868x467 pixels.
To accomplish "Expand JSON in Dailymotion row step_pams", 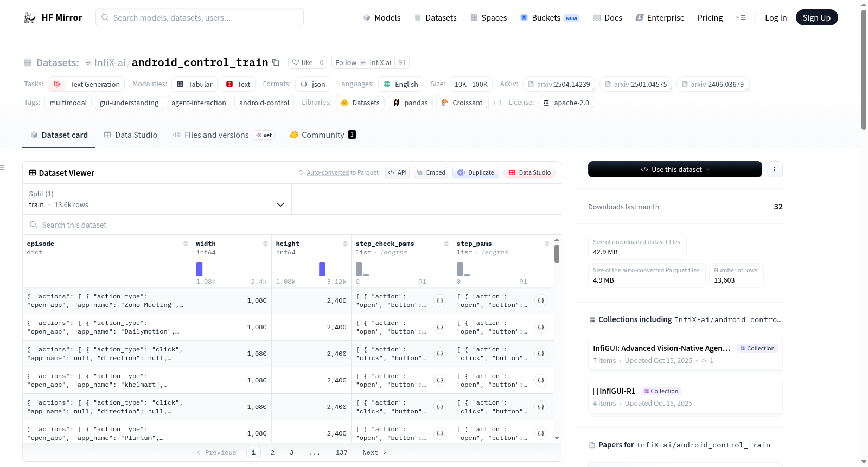I will (x=541, y=327).
